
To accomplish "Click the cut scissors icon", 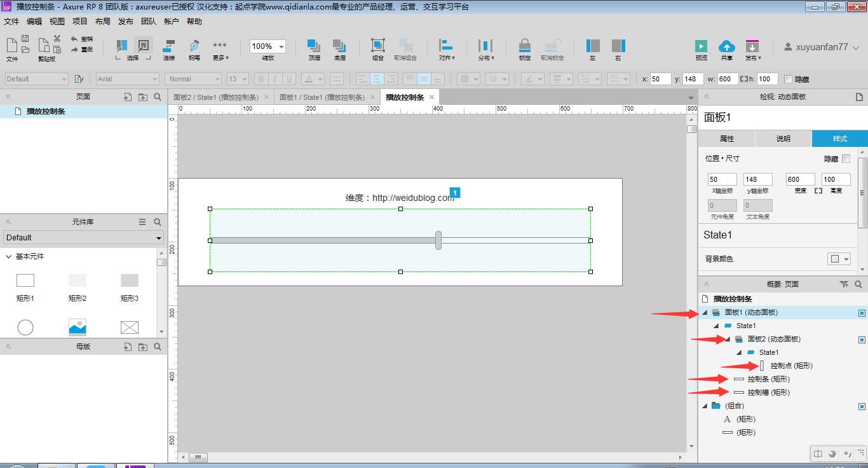I will point(57,39).
